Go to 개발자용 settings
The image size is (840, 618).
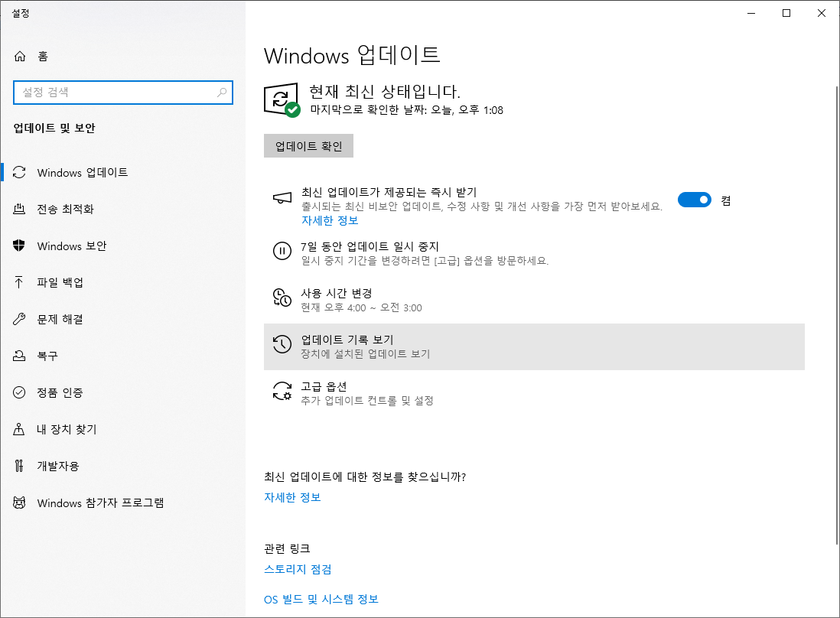click(122, 466)
